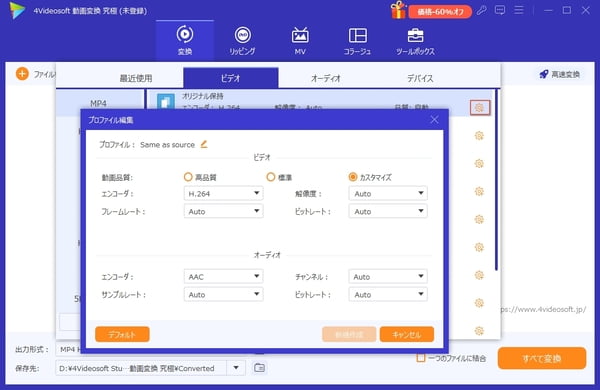Switch to the オーディオ tab

pyautogui.click(x=326, y=78)
